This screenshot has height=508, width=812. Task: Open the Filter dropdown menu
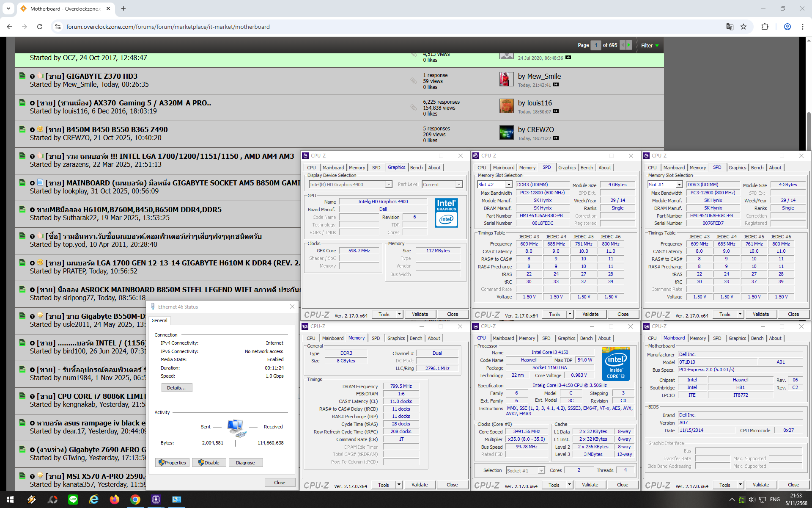650,45
